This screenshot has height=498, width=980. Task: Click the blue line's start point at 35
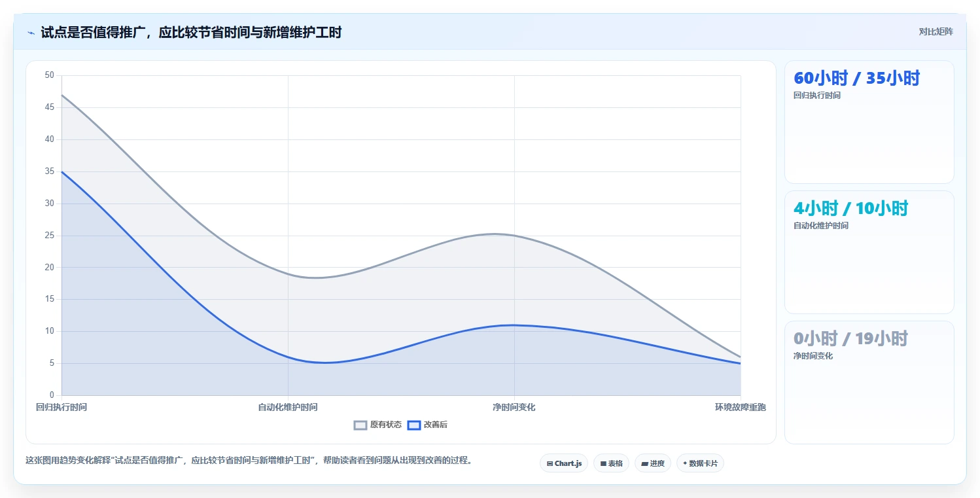coord(61,171)
